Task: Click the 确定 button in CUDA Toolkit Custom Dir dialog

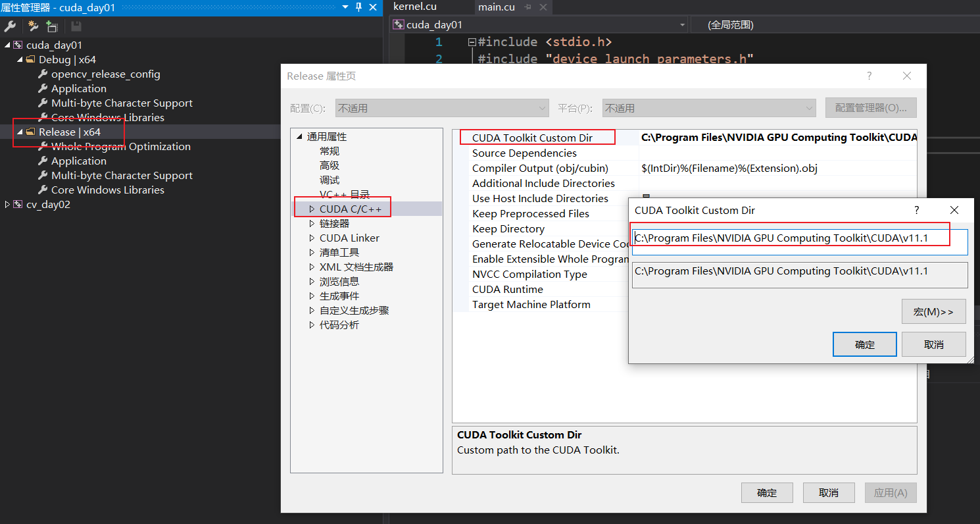Action: pyautogui.click(x=864, y=344)
